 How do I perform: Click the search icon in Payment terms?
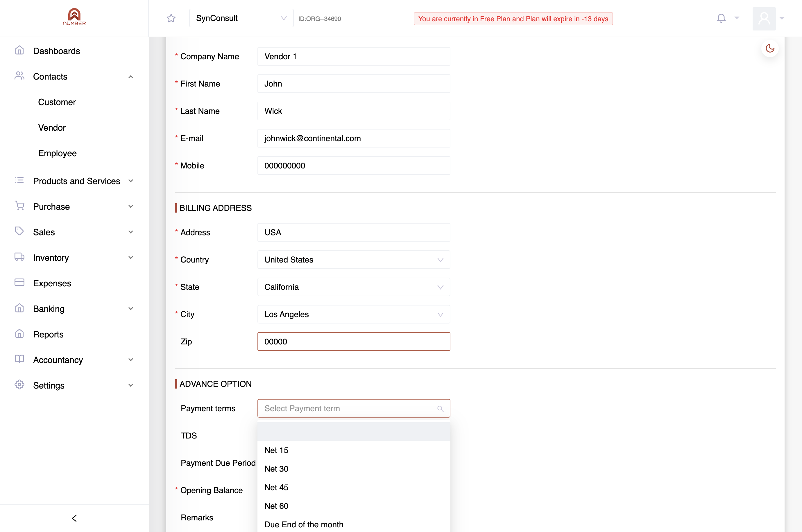440,409
